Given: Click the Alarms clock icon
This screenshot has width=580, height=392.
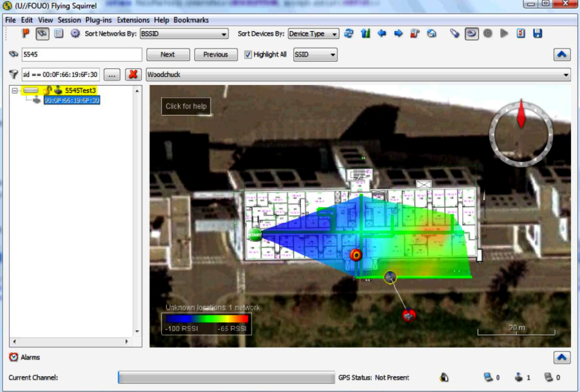Looking at the screenshot, I should click(x=14, y=357).
